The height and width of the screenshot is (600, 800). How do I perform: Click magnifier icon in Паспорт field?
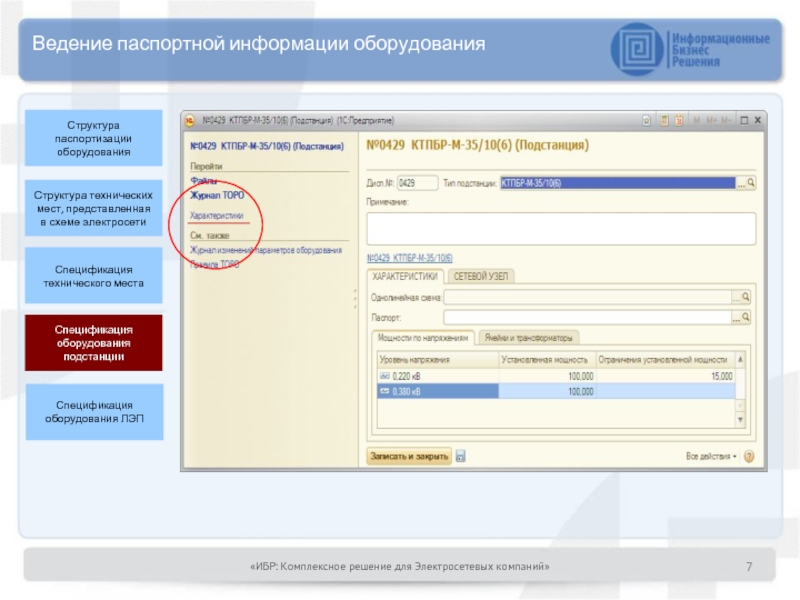tap(745, 317)
